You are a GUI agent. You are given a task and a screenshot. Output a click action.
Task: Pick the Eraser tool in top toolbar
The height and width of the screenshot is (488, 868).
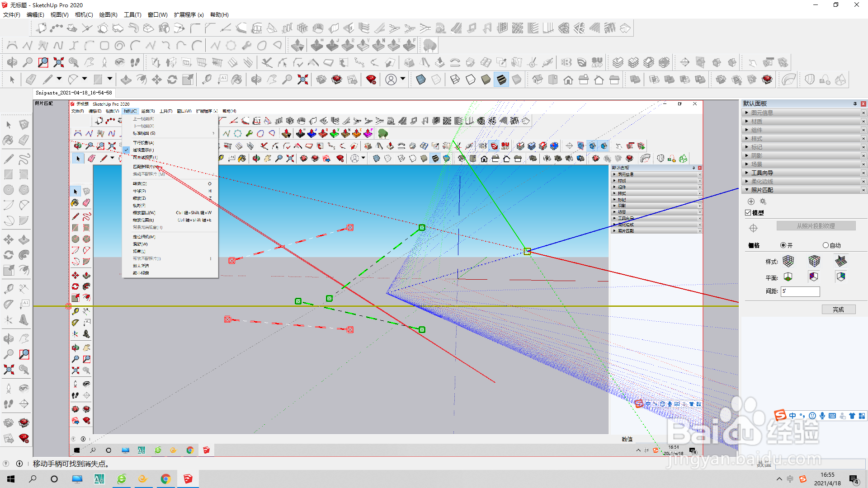pos(31,80)
